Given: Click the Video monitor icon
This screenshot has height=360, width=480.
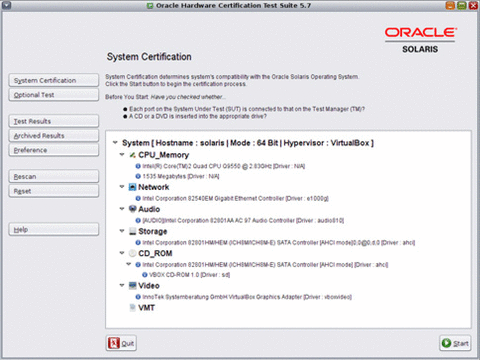Looking at the screenshot, I should pyautogui.click(x=132, y=286).
